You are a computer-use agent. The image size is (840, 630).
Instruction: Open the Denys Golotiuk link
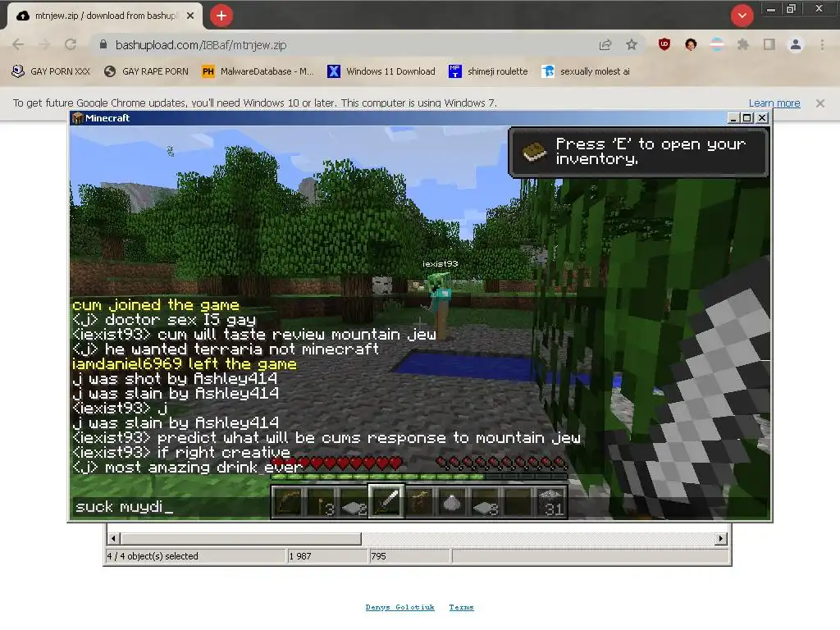[399, 607]
